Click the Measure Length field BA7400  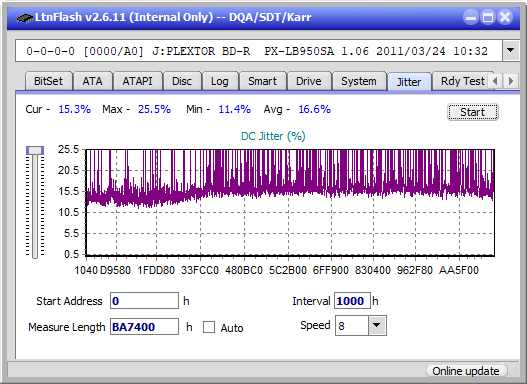pos(145,327)
